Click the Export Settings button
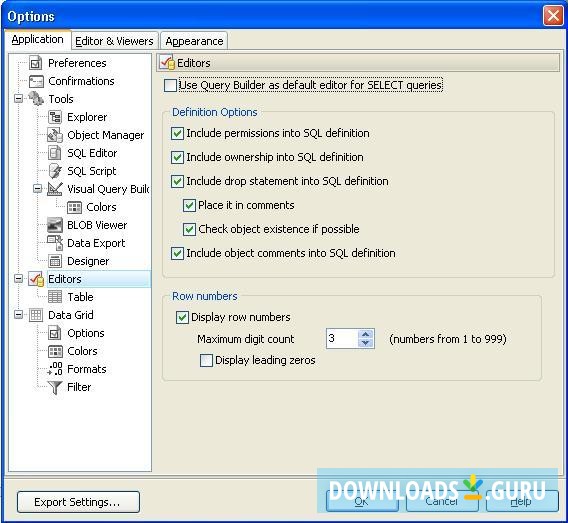This screenshot has height=523, width=568. point(78,502)
